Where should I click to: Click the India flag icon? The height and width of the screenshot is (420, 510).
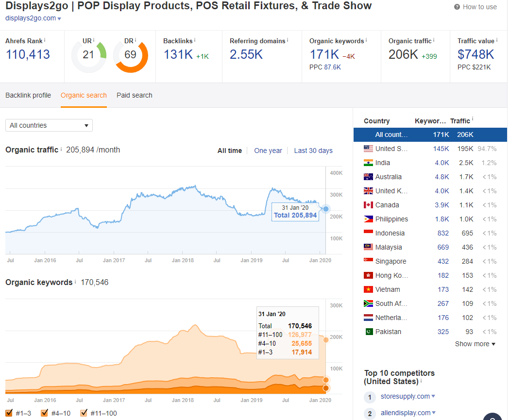(368, 163)
